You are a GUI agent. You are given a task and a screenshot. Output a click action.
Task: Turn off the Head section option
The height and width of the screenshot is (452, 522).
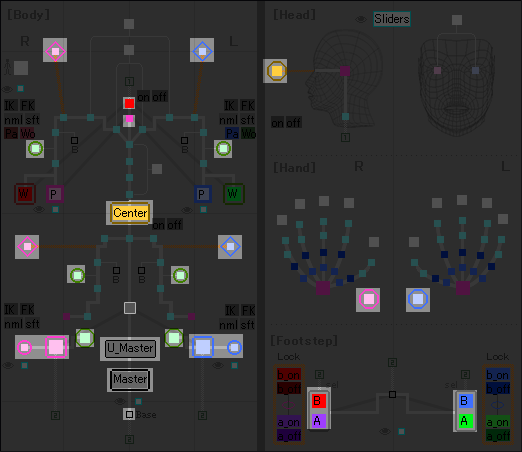[293, 123]
